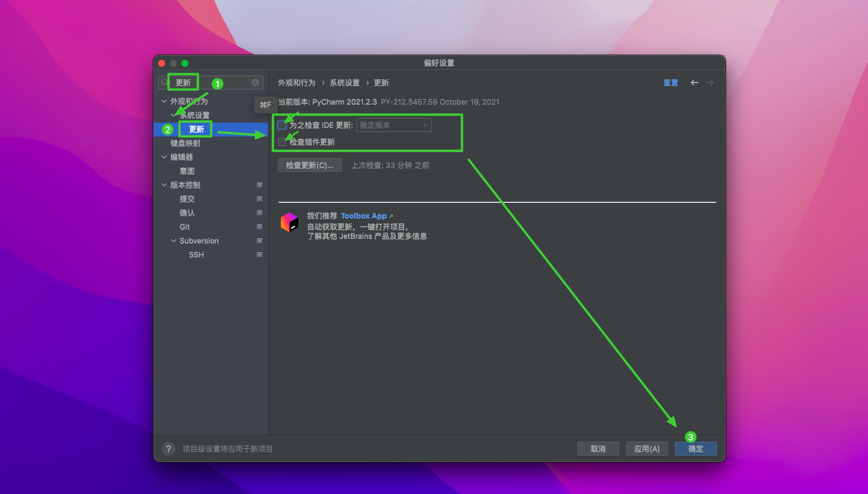The height and width of the screenshot is (494, 868).
Task: Click 检查更新(C)... button
Action: (310, 165)
